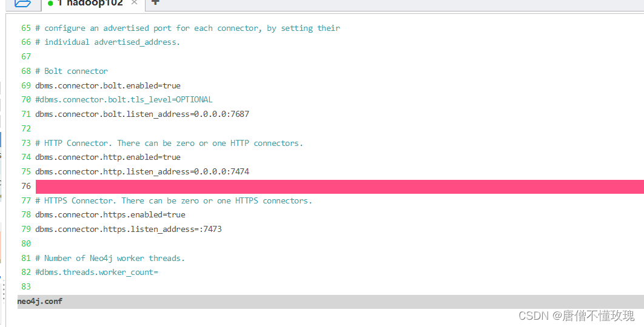Click the bolt listen_address 0.0.0.0:7687 line
The image size is (644, 327).
(142, 114)
